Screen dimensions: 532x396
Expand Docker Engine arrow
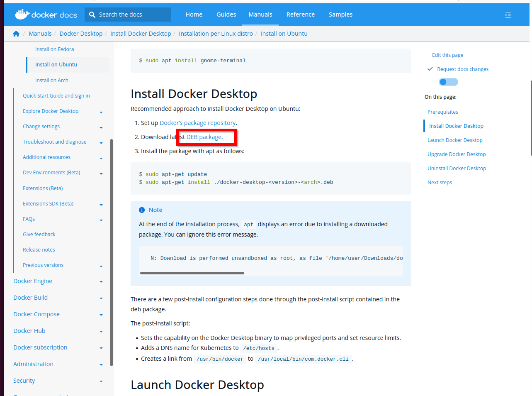(x=101, y=282)
